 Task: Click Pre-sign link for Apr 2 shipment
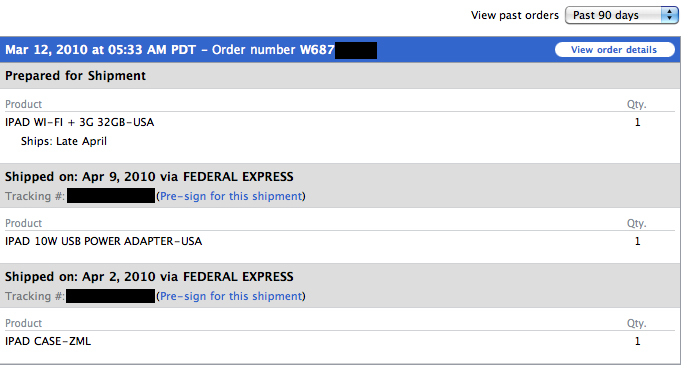coord(231,296)
